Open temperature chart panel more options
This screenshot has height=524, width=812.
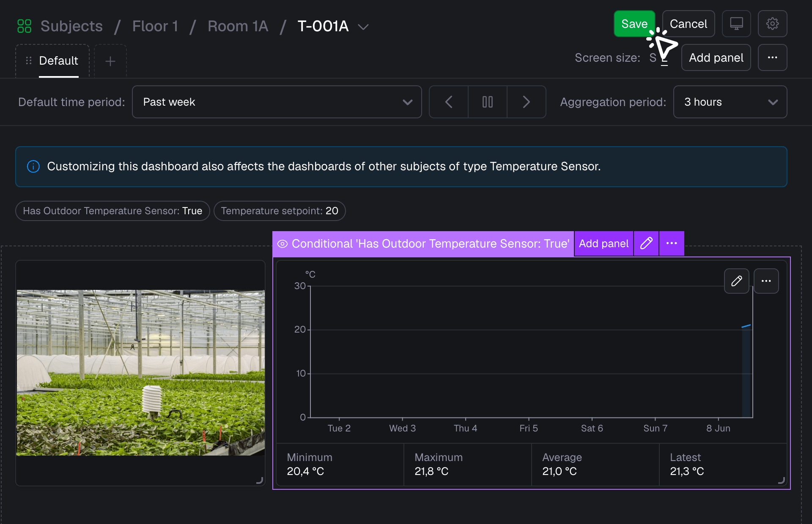point(766,281)
